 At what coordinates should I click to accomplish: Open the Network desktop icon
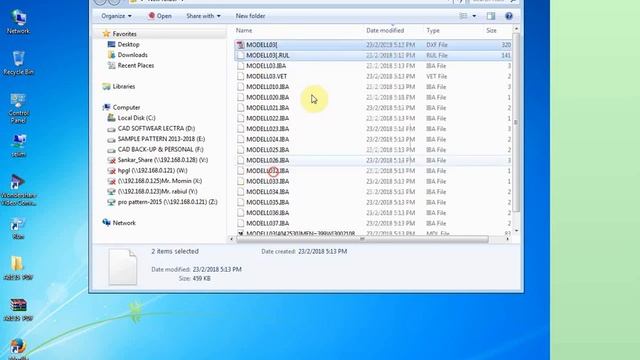tap(18, 22)
